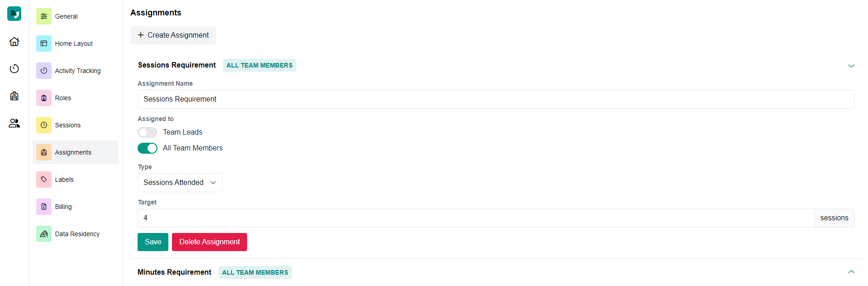Open the Sessions Attended type dropdown
868x286 pixels.
180,183
